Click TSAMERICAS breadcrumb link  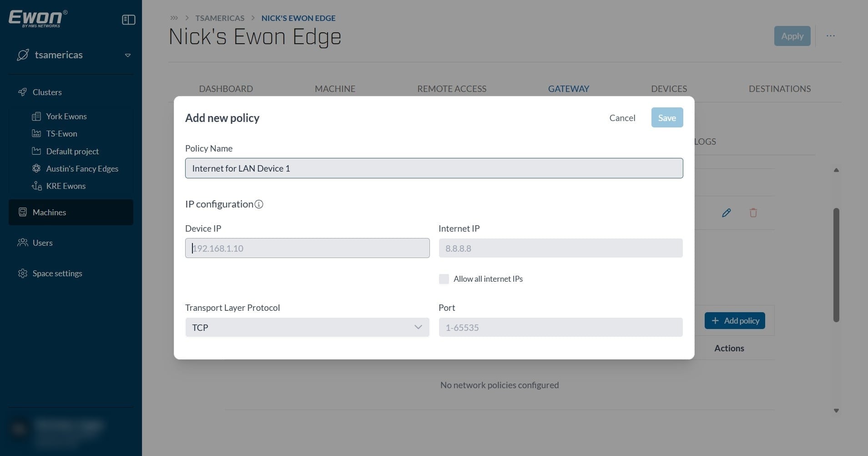pos(220,18)
